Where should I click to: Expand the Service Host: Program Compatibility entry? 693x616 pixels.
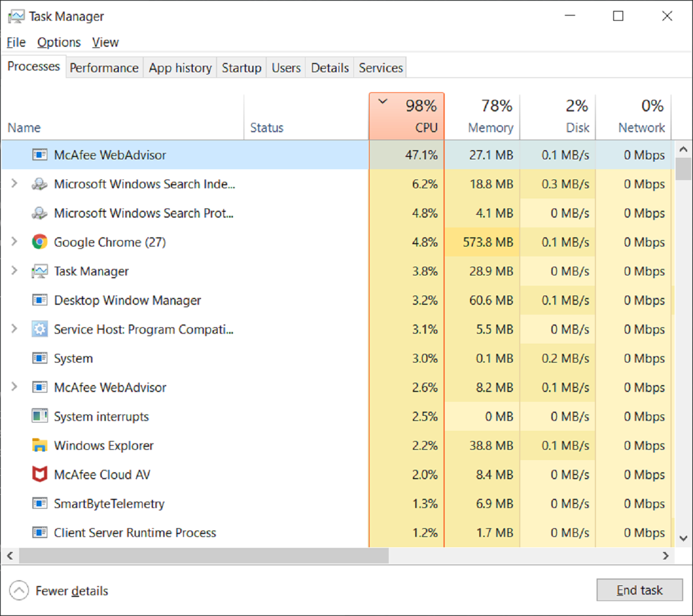coord(14,328)
